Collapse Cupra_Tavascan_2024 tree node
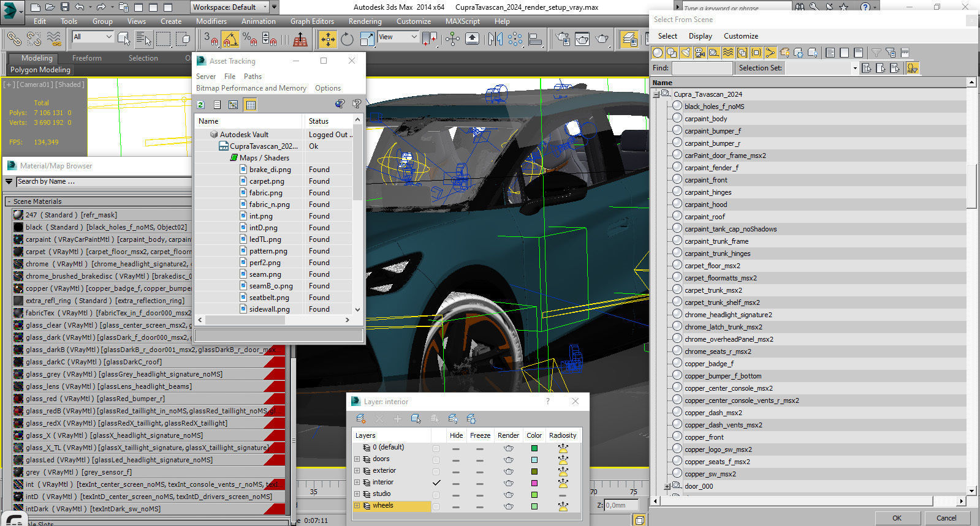Image resolution: width=980 pixels, height=526 pixels. click(x=656, y=94)
